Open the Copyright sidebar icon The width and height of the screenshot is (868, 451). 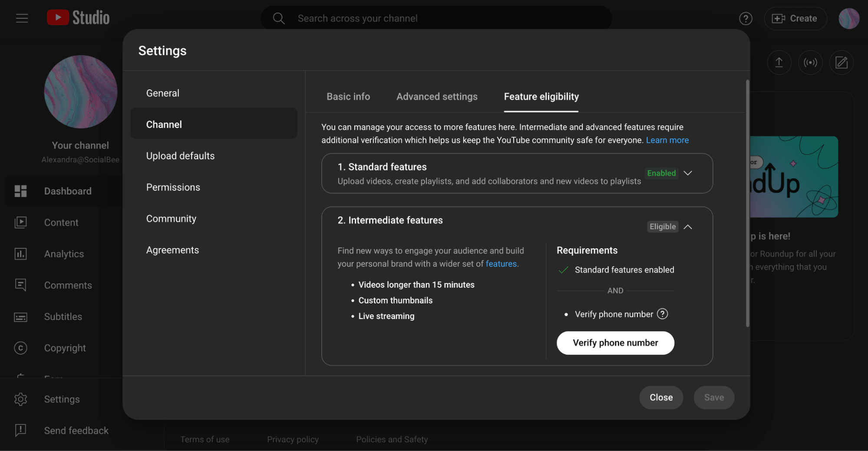click(x=20, y=348)
